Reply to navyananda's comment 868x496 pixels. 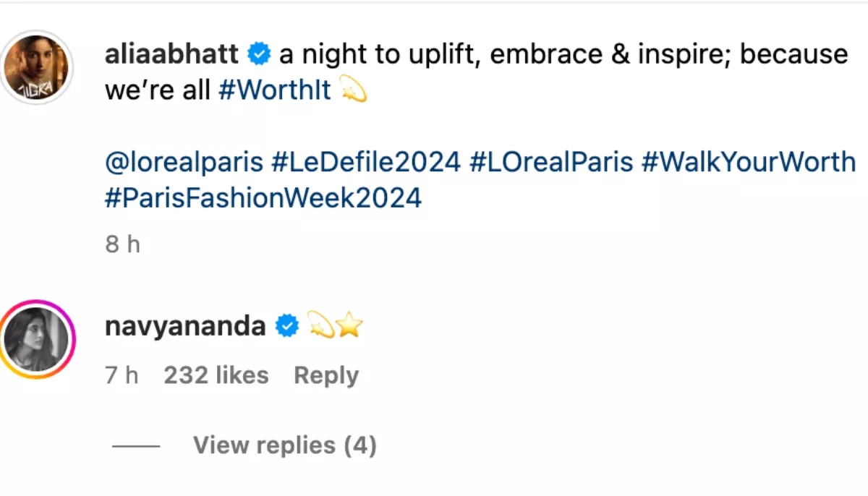[x=326, y=375]
